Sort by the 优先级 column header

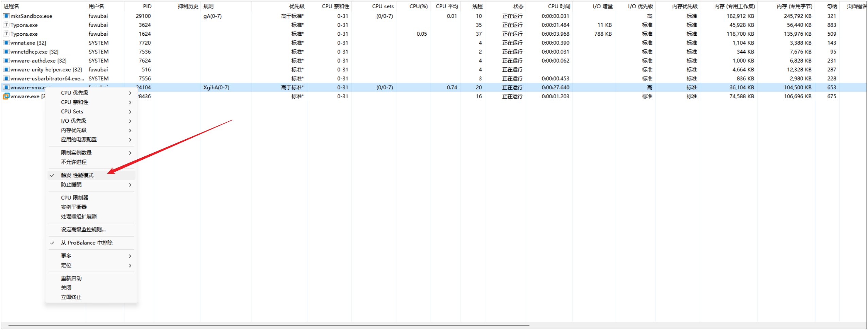pos(279,6)
